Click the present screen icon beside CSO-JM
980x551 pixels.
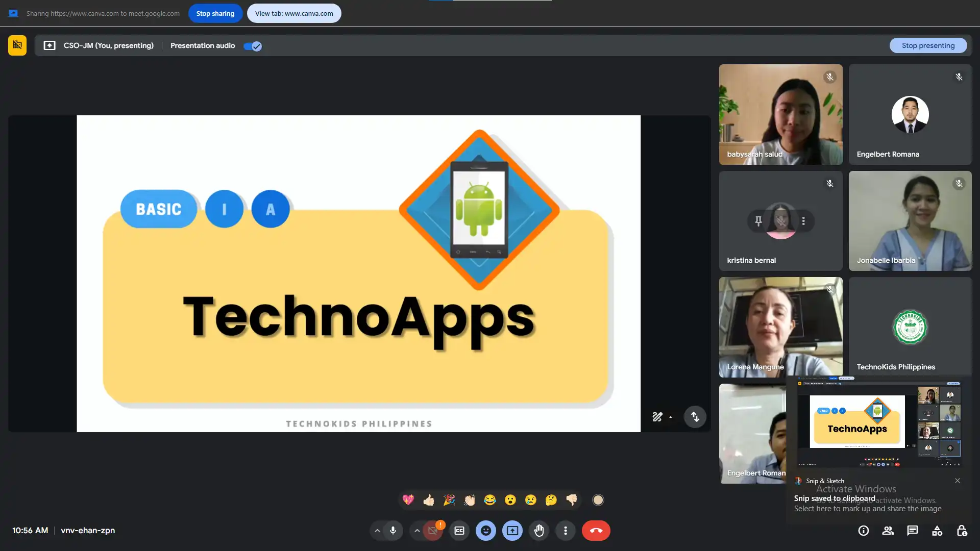tap(50, 45)
